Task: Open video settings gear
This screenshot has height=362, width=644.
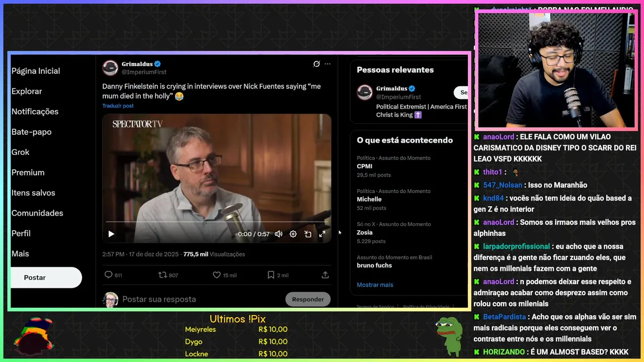Action: 293,234
